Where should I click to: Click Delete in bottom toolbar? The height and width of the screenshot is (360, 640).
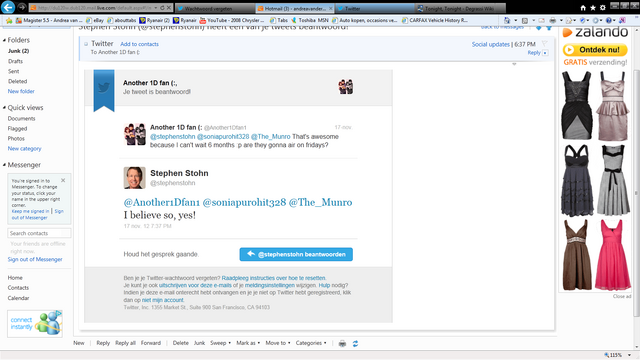(x=180, y=343)
